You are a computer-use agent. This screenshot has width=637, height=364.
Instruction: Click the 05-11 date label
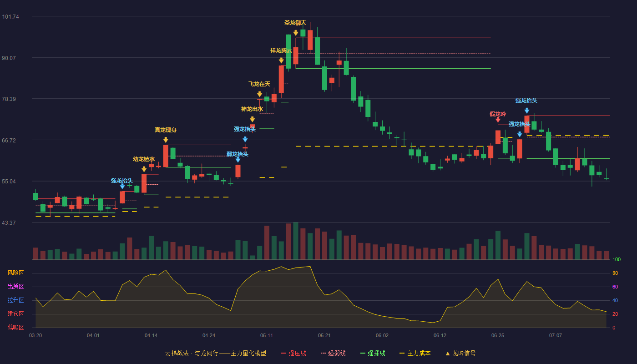pyautogui.click(x=267, y=335)
